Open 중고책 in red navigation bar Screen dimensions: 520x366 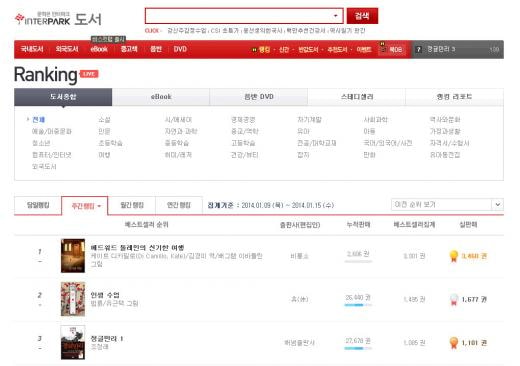129,49
